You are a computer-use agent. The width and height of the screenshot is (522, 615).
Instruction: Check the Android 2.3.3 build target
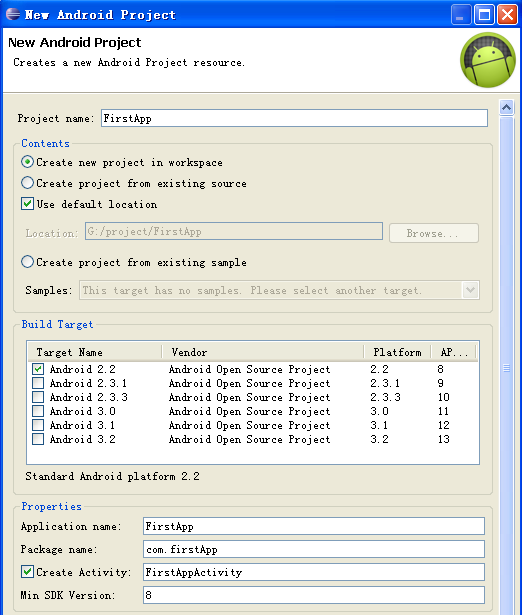(38, 397)
